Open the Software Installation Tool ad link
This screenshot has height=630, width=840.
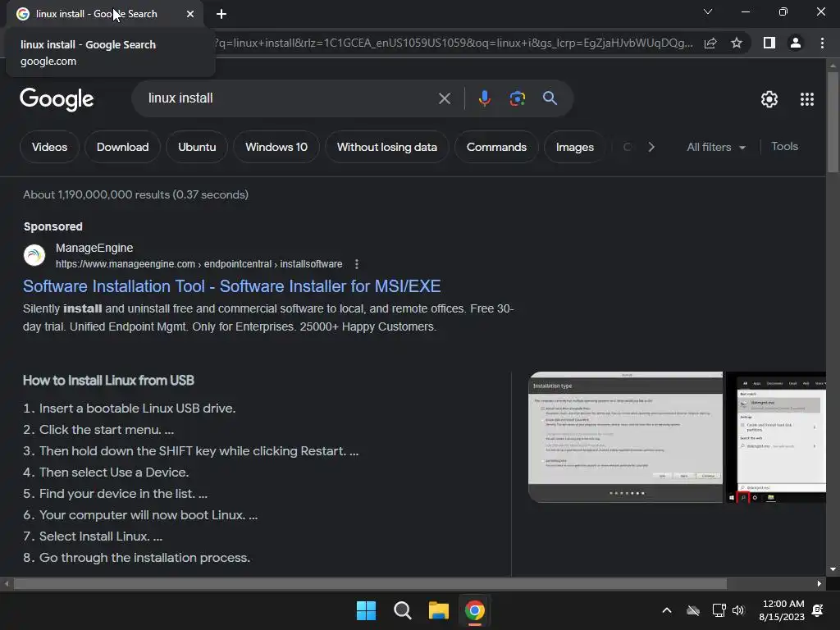(232, 286)
